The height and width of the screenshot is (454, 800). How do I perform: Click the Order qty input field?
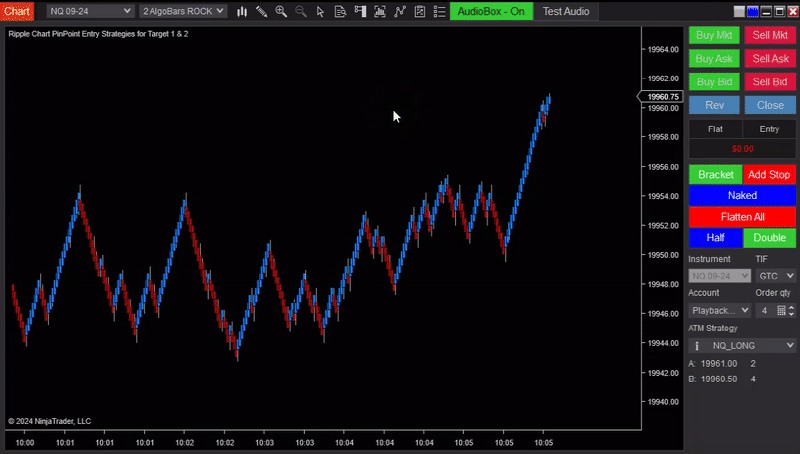click(x=764, y=310)
